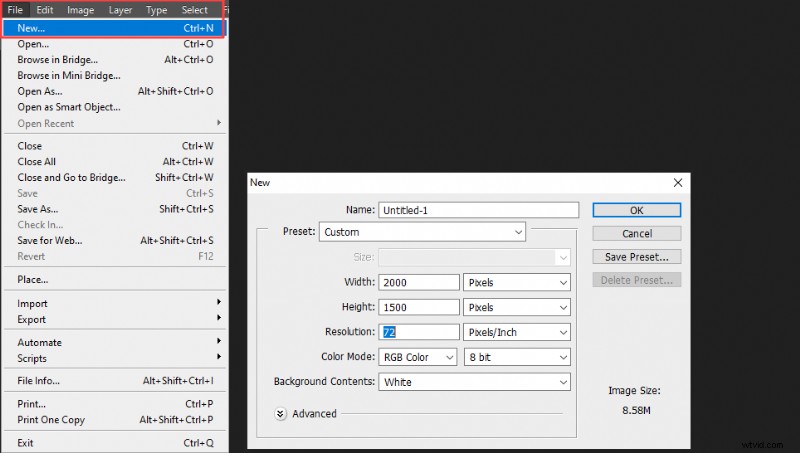
Task: Open the Background Contents White dropdown
Action: click(474, 382)
